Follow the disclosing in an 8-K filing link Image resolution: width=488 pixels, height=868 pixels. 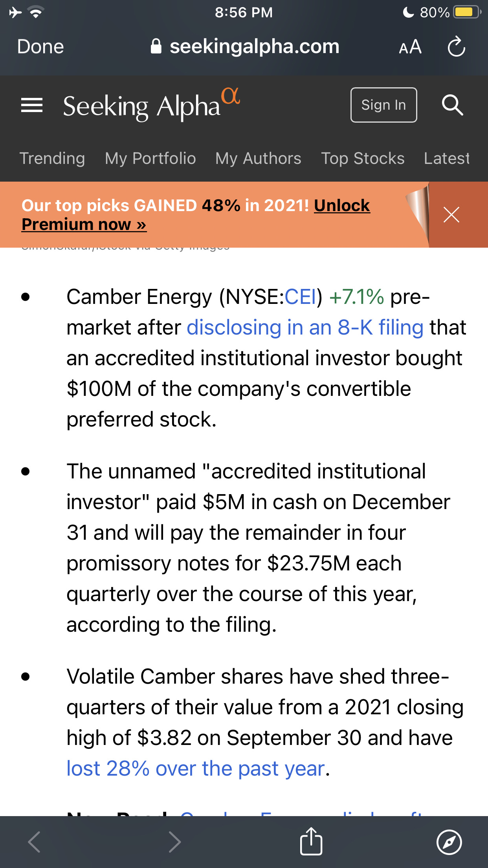(x=305, y=327)
